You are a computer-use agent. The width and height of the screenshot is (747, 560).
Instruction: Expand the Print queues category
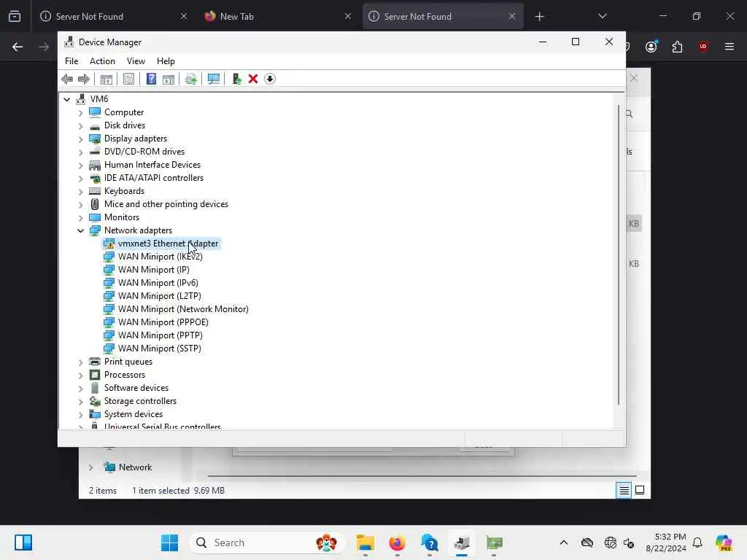coord(80,362)
